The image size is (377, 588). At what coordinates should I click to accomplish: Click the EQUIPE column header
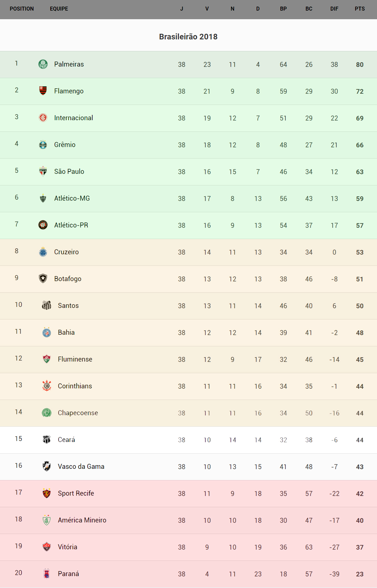point(59,9)
